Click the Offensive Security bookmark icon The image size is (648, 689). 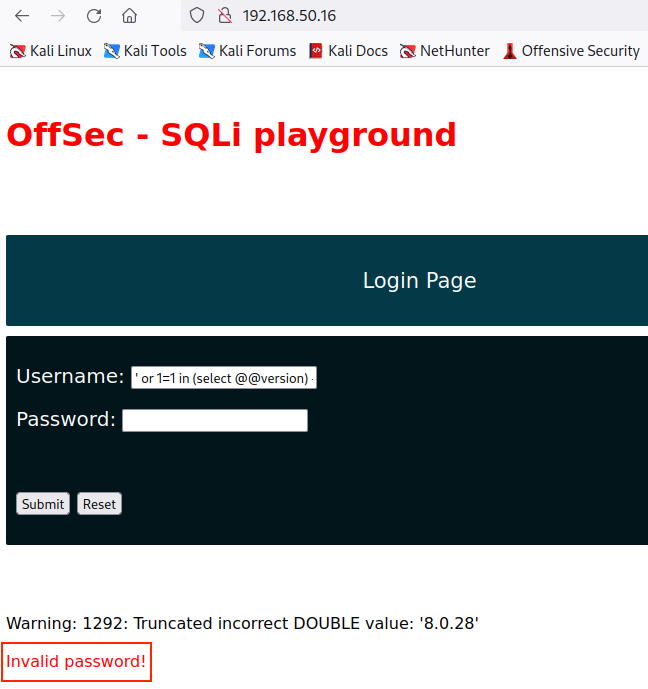pos(510,51)
